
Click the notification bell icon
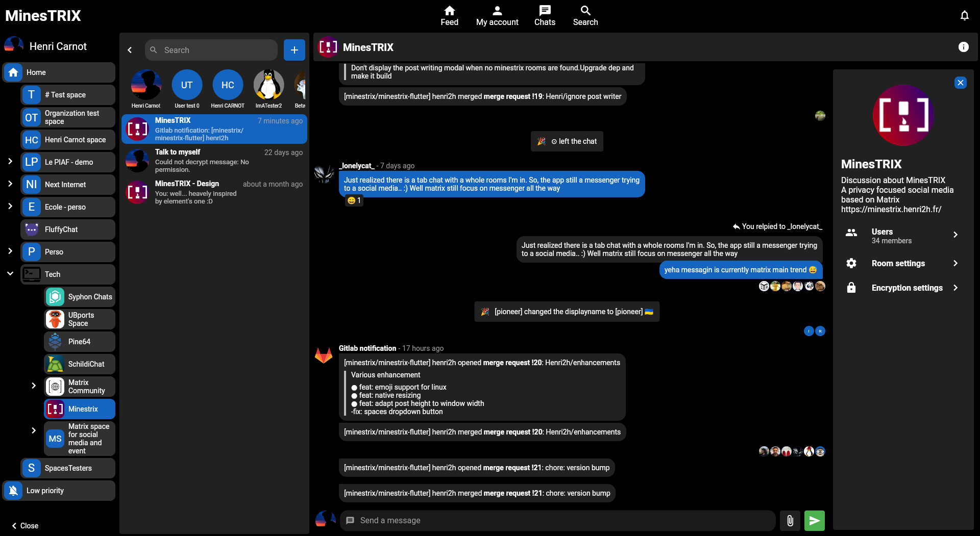click(964, 16)
